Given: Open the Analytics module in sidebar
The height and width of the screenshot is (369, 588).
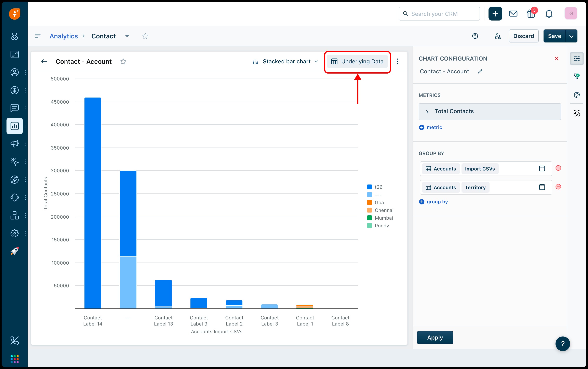Looking at the screenshot, I should coord(15,126).
